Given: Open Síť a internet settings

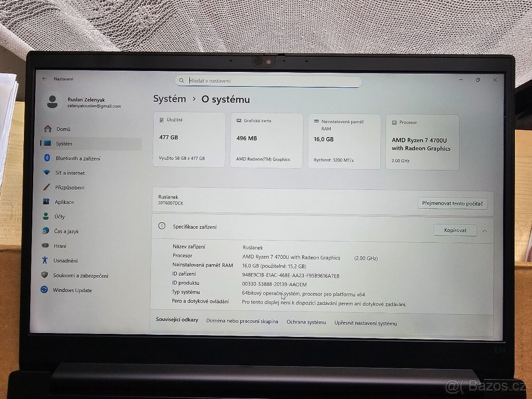Looking at the screenshot, I should click(70, 173).
